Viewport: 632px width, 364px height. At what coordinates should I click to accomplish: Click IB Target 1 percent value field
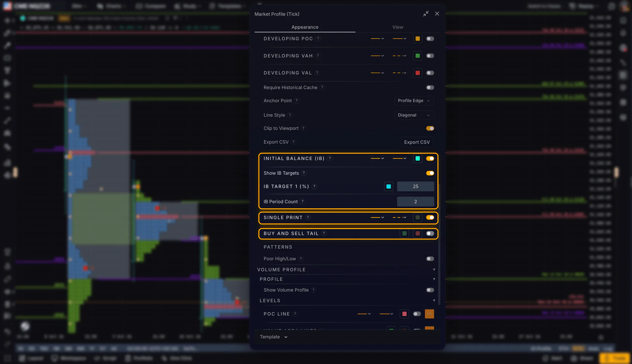coord(415,187)
